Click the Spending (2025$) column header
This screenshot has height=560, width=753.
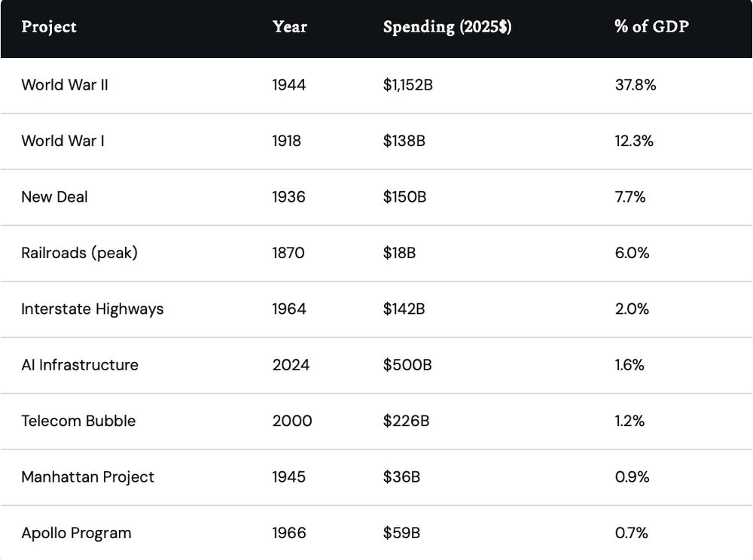tap(447, 27)
